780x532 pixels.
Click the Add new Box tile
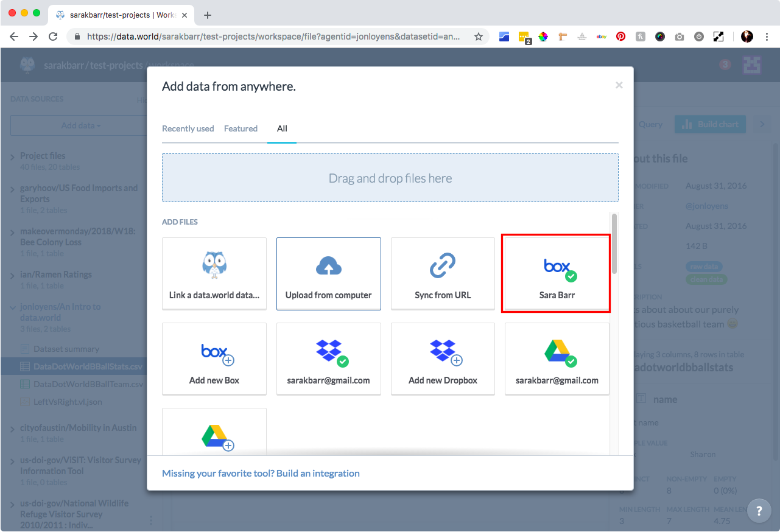214,359
